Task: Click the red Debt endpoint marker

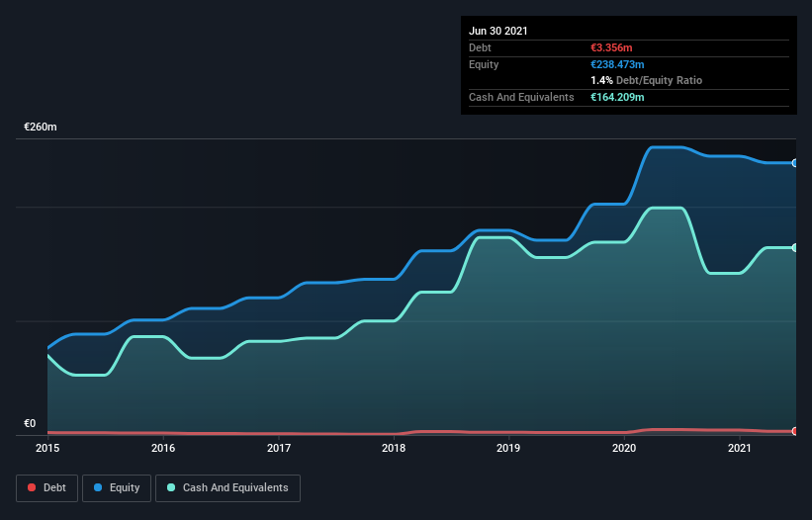Action: [x=795, y=431]
